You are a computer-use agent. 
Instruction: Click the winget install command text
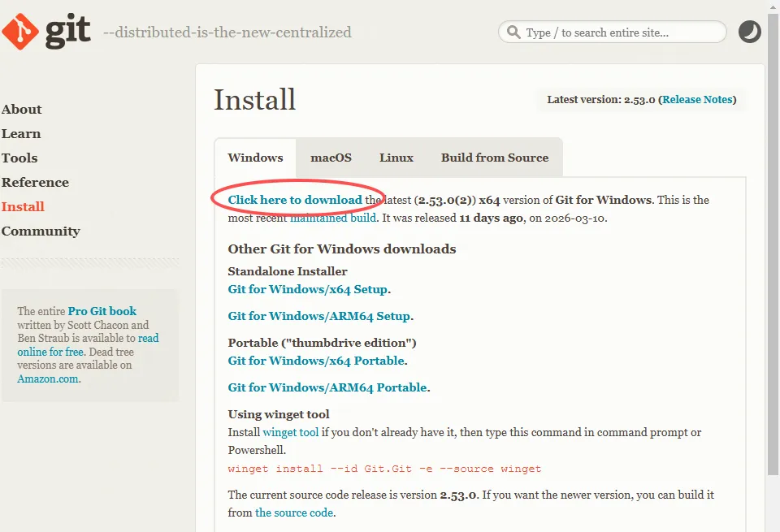[384, 469]
